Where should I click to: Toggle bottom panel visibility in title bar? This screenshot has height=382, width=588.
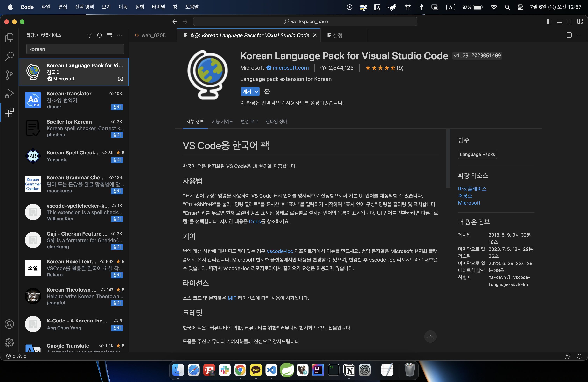click(x=559, y=22)
